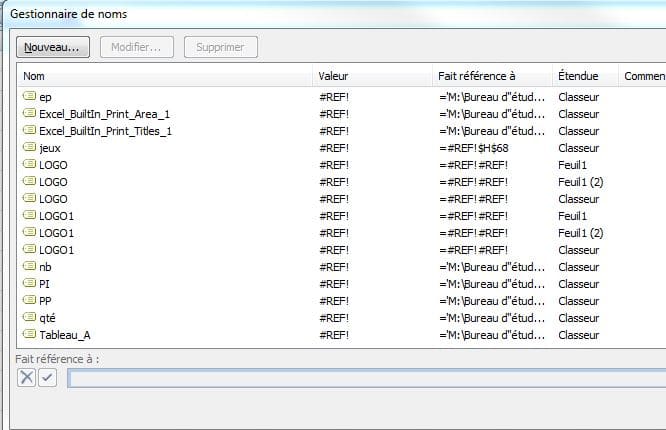Image resolution: width=666 pixels, height=430 pixels.
Task: Sort by the Étendue column header
Action: click(585, 76)
